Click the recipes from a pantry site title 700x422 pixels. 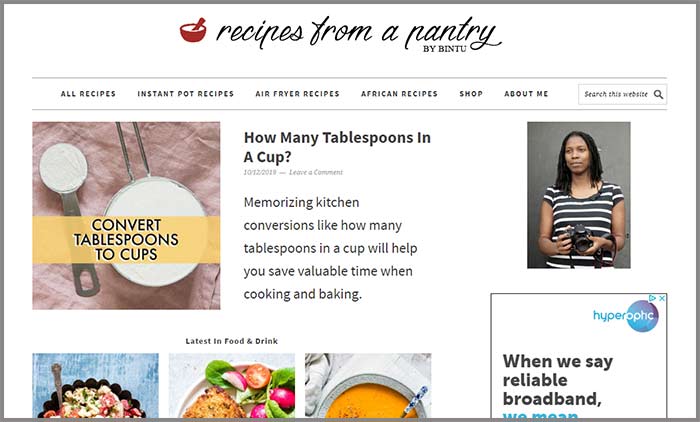(x=359, y=33)
